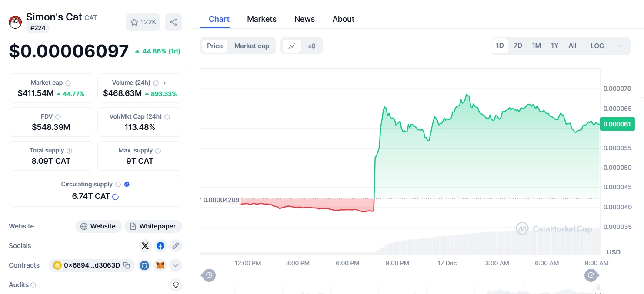Click the #224 rank badge
644x294 pixels.
click(x=38, y=28)
